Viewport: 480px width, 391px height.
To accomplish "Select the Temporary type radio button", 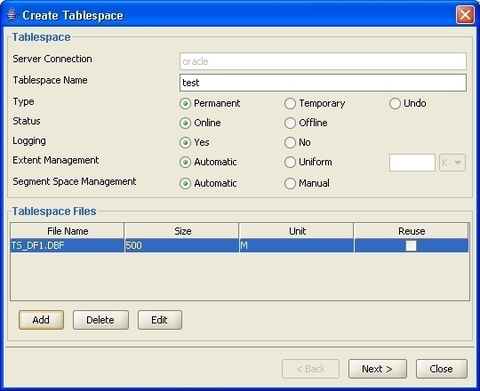I will pos(290,104).
